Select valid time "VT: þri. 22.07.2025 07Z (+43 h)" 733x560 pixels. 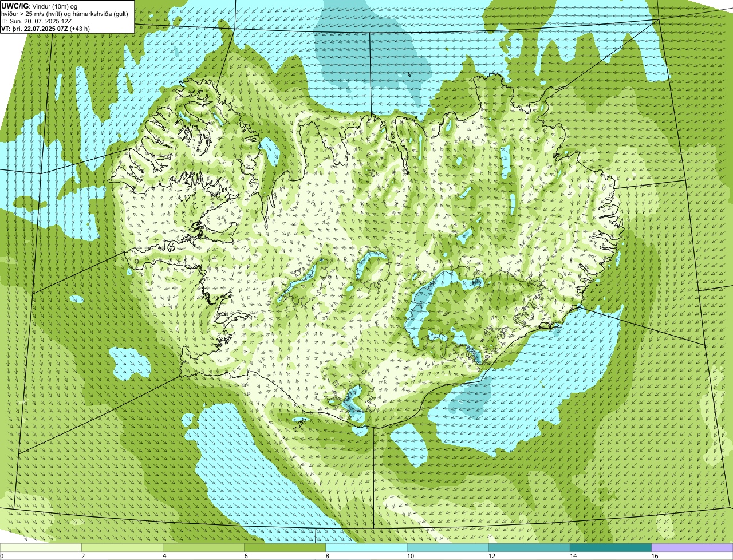click(x=46, y=28)
